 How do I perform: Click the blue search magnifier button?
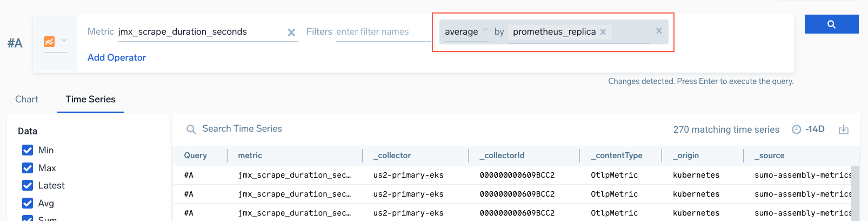[831, 24]
